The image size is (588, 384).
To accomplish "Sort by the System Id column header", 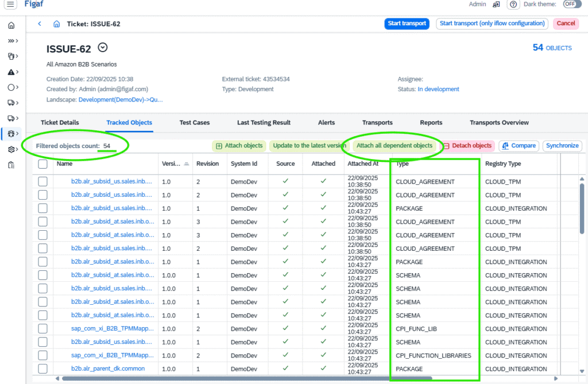I will click(244, 164).
